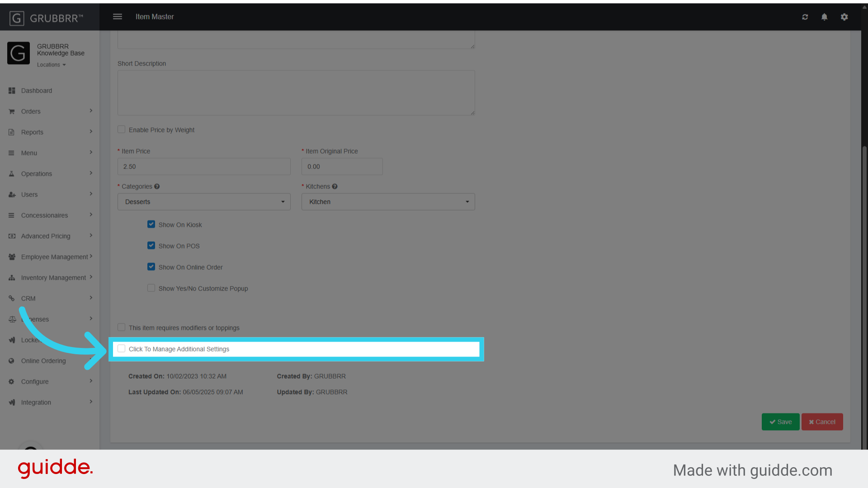
Task: Open the notifications bell icon
Action: coord(825,17)
